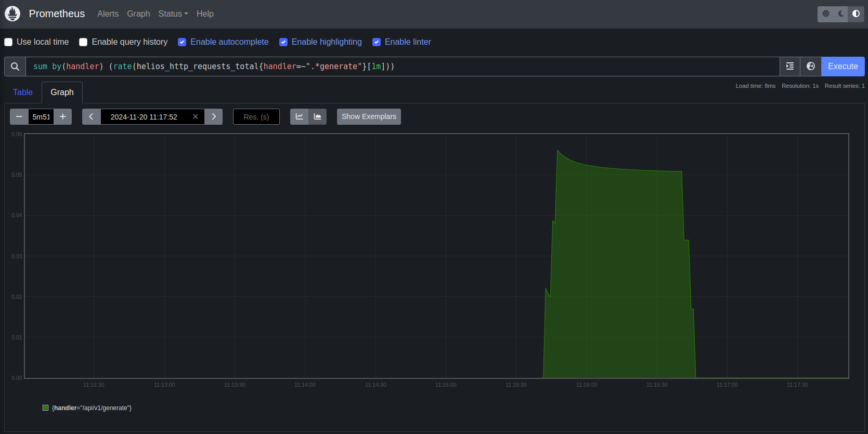Click the green legend color swatch
868x434 pixels.
coord(46,408)
